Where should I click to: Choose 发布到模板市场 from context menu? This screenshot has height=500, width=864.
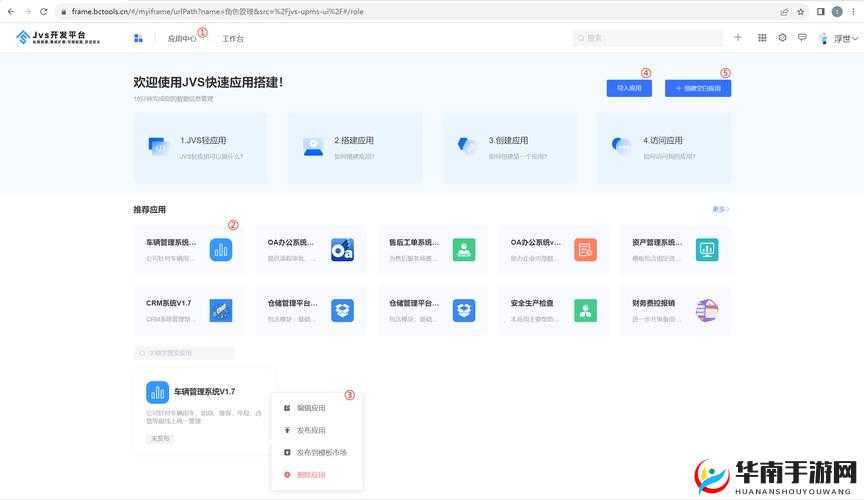[x=321, y=452]
